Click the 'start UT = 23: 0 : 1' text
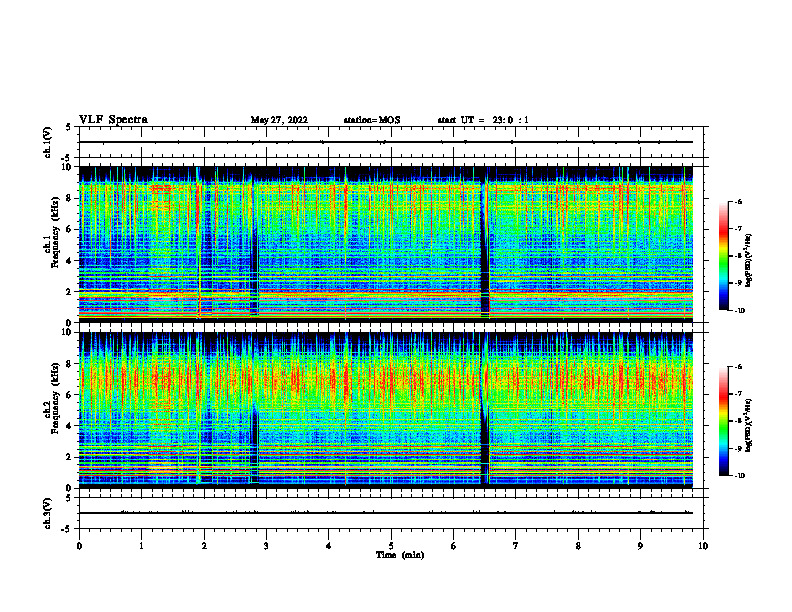 (483, 120)
